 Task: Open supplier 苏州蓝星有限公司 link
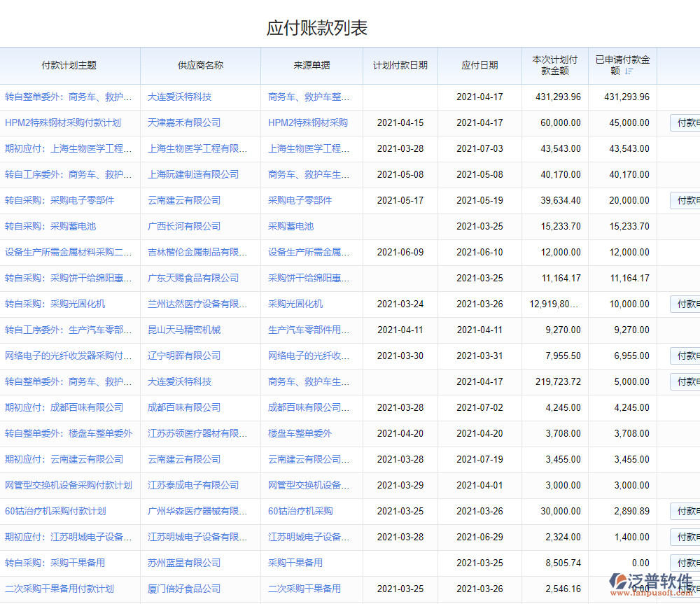[x=184, y=563]
